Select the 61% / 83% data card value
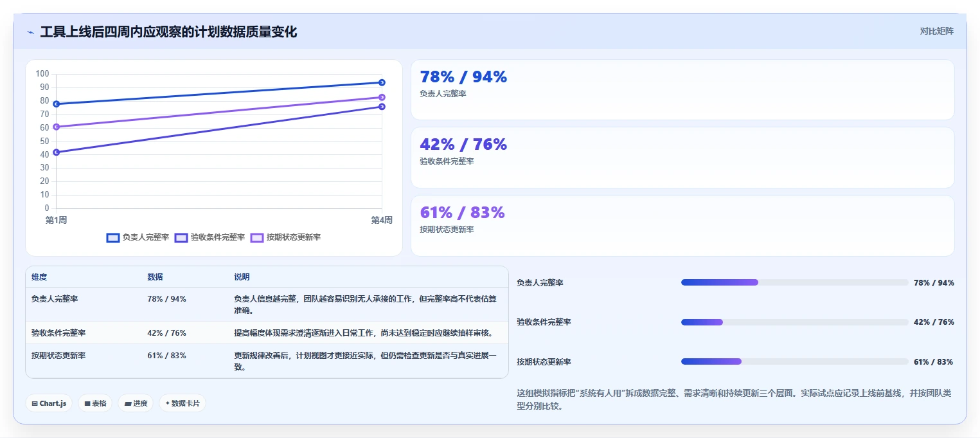This screenshot has width=980, height=438. pyautogui.click(x=462, y=212)
